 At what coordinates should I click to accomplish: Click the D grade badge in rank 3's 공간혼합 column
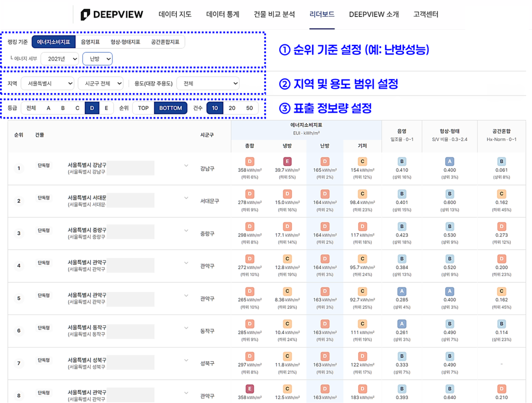(502, 226)
